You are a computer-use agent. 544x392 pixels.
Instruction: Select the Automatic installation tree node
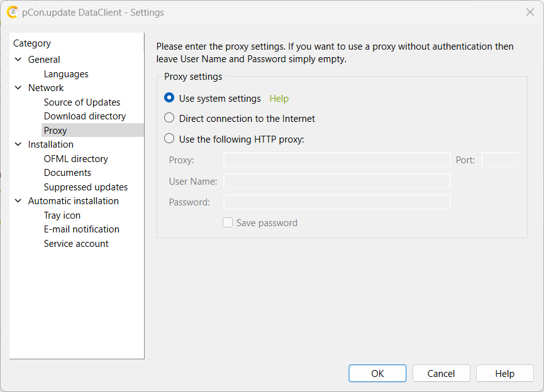coord(73,200)
